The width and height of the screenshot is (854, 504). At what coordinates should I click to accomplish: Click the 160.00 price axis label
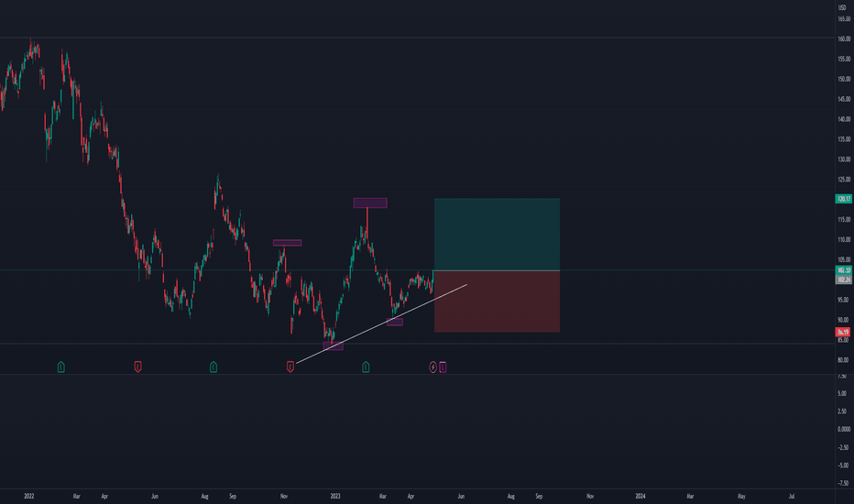pos(844,38)
